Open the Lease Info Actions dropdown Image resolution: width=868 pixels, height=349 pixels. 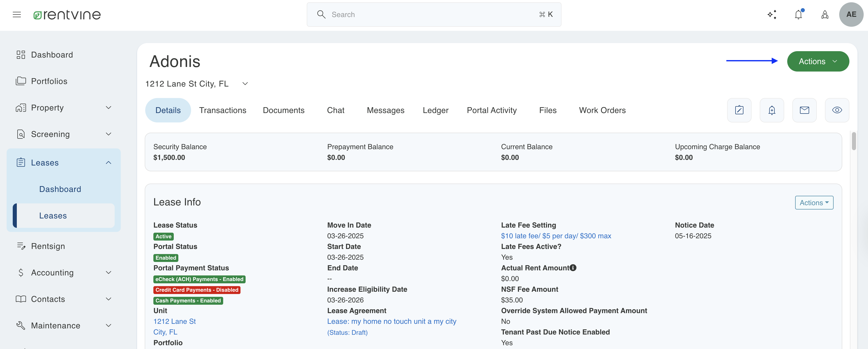pyautogui.click(x=814, y=203)
